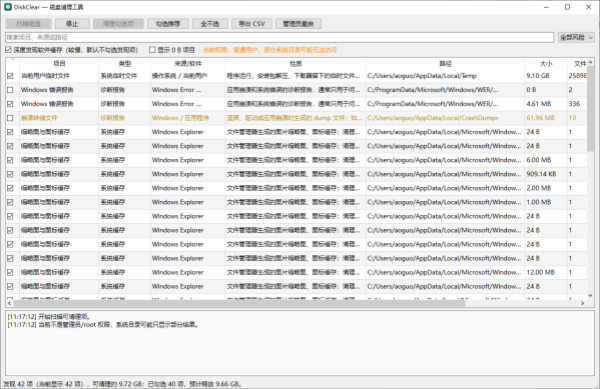
Task: Maximize the DiskClear window
Action: click(567, 7)
